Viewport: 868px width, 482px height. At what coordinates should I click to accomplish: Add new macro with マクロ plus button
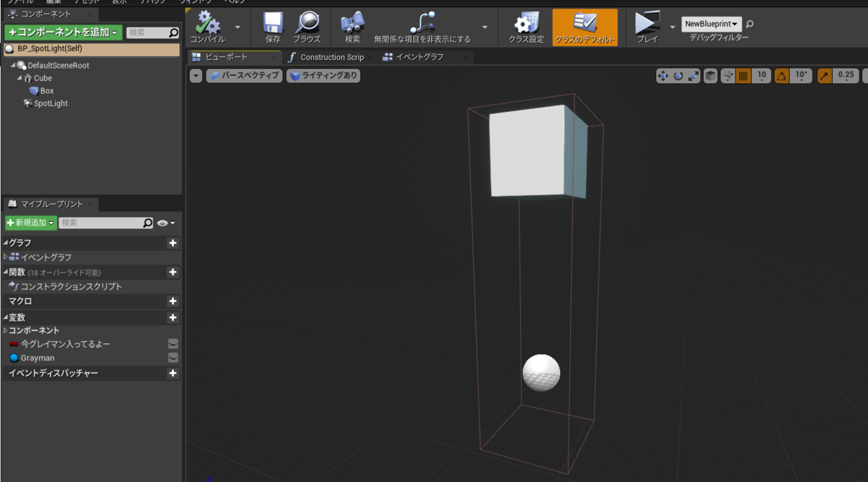tap(173, 301)
